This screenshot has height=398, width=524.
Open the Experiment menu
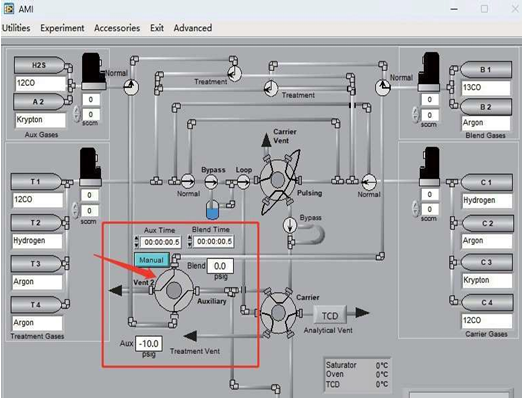pyautogui.click(x=62, y=28)
